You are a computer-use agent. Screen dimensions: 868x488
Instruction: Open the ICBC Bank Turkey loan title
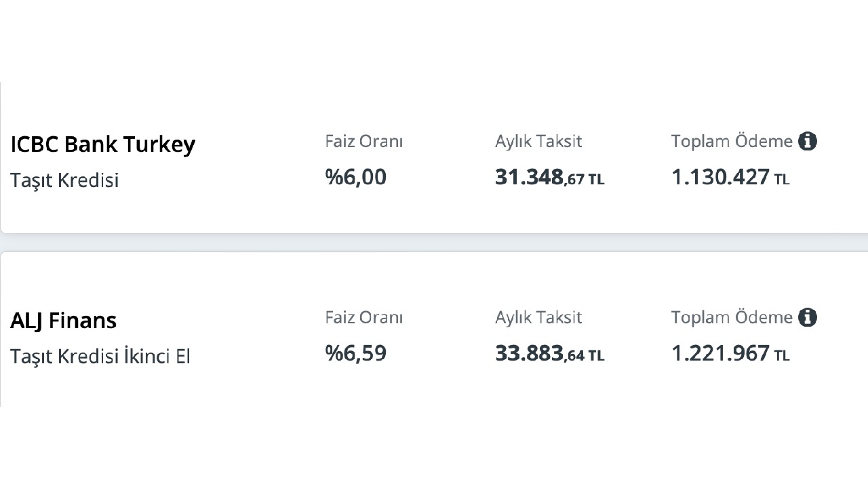(x=103, y=144)
